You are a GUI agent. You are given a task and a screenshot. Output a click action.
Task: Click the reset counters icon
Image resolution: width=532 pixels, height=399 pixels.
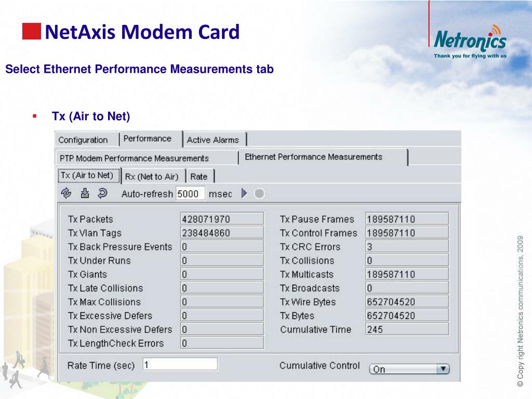point(102,193)
